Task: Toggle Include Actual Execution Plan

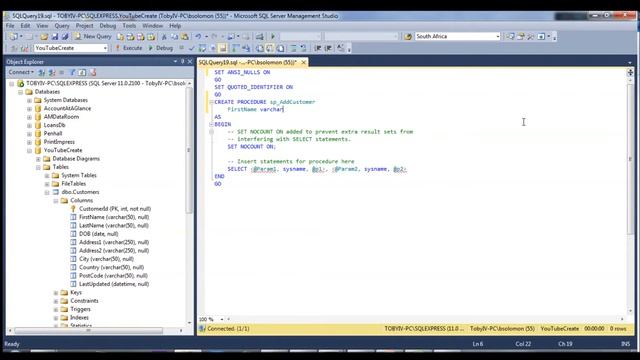Action: click(236, 48)
